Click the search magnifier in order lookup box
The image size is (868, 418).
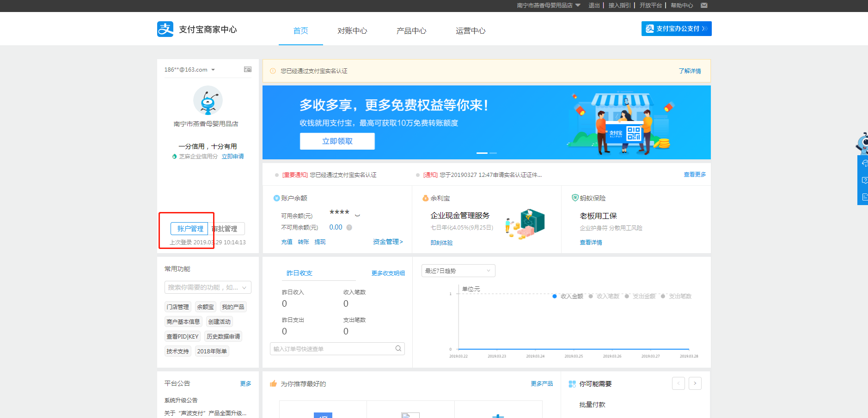(x=398, y=349)
